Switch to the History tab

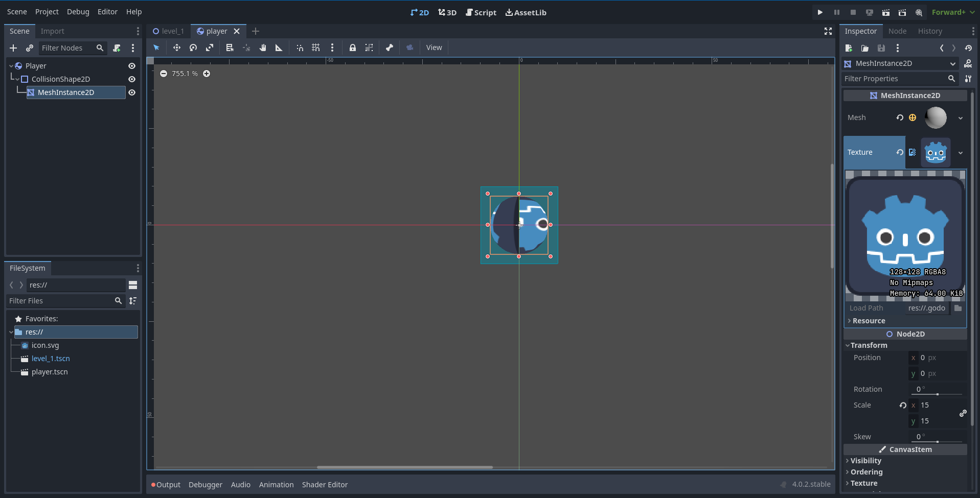point(930,31)
